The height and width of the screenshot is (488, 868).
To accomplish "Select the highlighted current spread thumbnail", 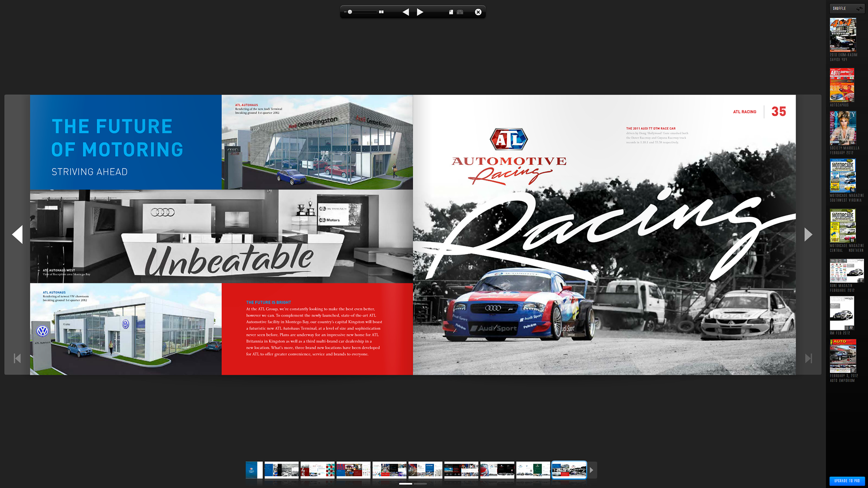I will pyautogui.click(x=569, y=470).
